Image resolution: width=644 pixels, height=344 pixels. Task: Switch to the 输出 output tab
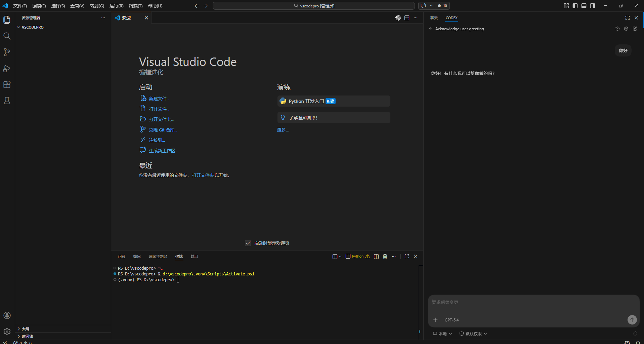[x=137, y=257]
